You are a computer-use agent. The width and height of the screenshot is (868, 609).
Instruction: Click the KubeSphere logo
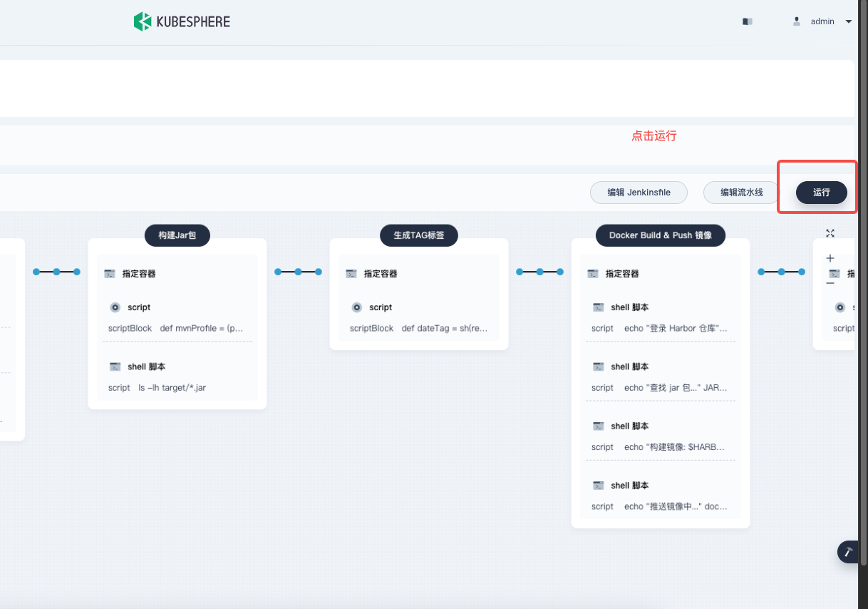click(182, 21)
